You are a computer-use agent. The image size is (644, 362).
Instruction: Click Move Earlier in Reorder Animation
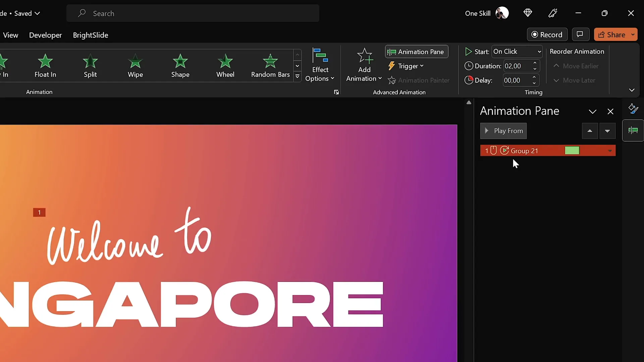coord(576,66)
